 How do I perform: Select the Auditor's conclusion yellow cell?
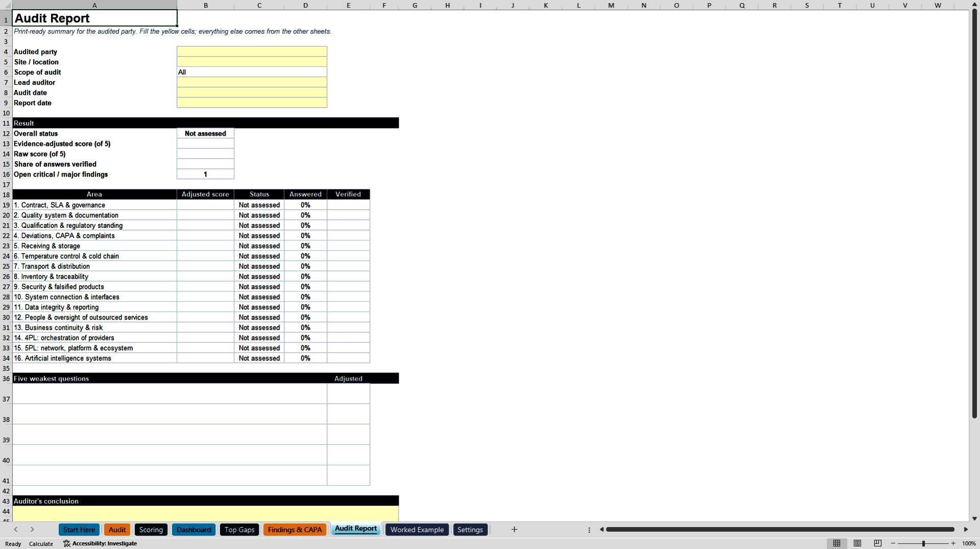coord(205,513)
